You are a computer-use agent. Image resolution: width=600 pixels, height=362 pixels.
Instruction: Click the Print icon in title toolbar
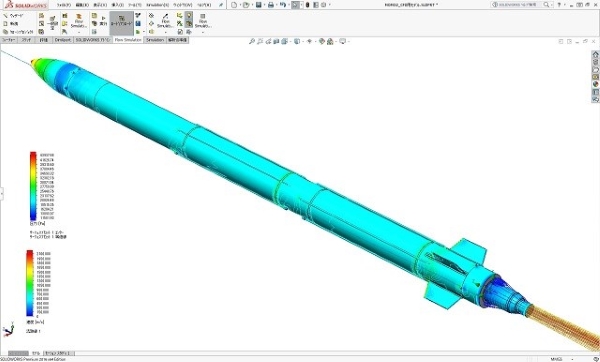(x=271, y=5)
